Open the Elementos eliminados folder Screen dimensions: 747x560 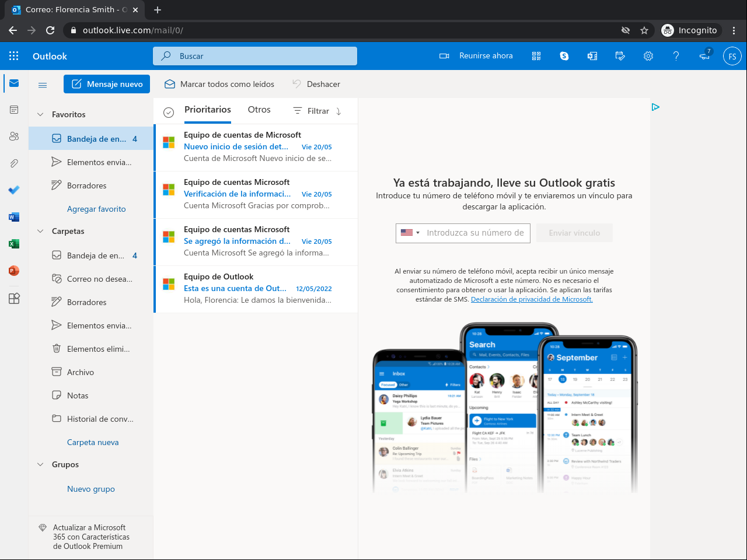(91, 349)
